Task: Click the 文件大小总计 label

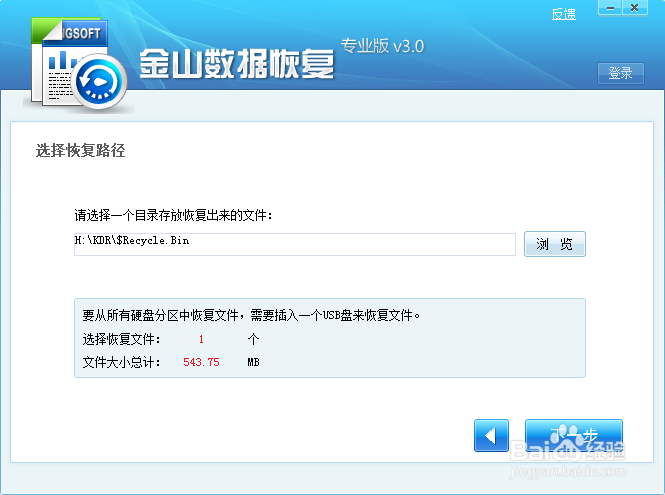Action: (121, 362)
